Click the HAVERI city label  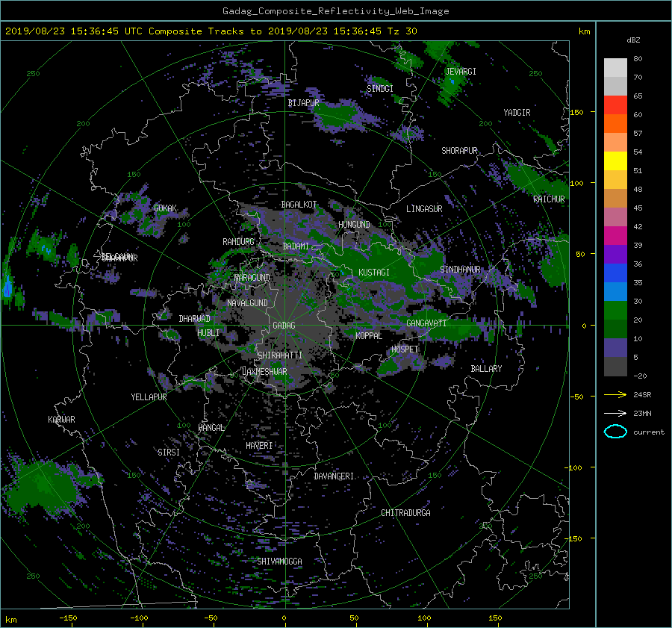pyautogui.click(x=259, y=446)
